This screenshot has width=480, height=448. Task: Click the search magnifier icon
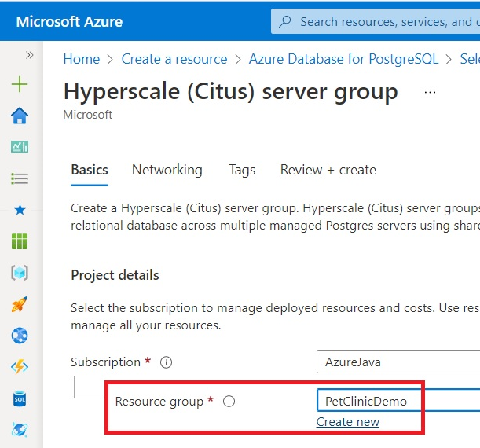(285, 21)
